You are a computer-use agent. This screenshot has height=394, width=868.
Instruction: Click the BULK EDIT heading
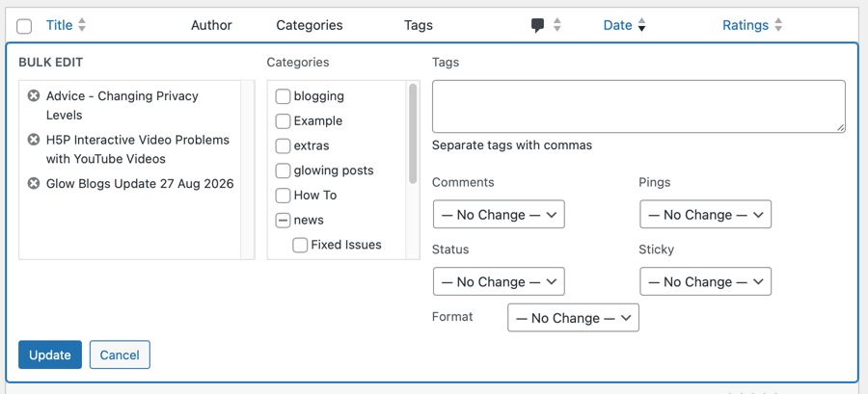(x=51, y=63)
